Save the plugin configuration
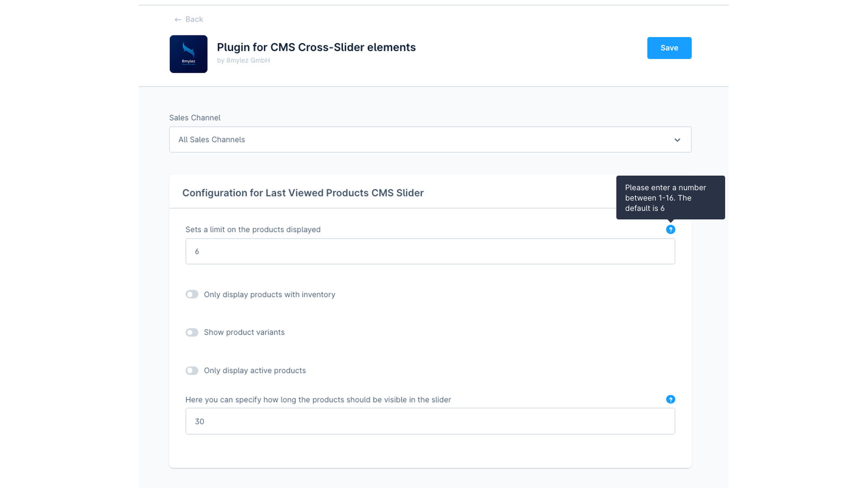 (x=669, y=48)
